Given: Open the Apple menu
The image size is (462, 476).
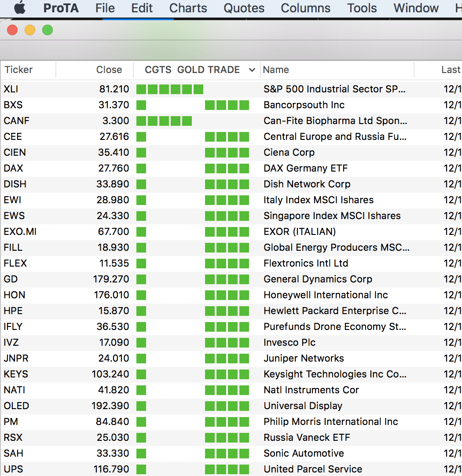Looking at the screenshot, I should [20, 8].
